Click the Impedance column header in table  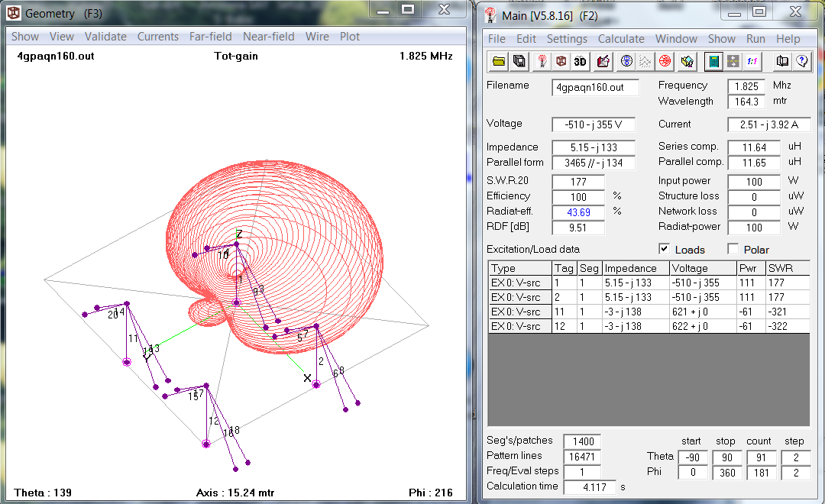pyautogui.click(x=636, y=268)
